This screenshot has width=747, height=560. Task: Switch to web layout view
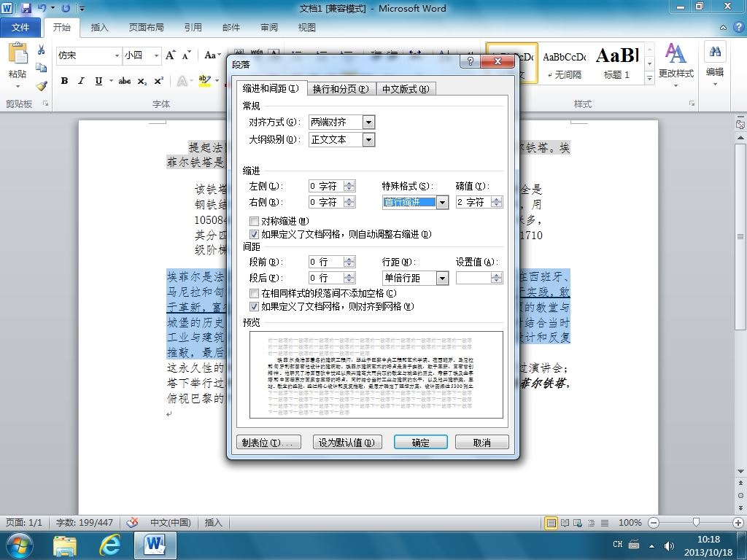point(578,523)
